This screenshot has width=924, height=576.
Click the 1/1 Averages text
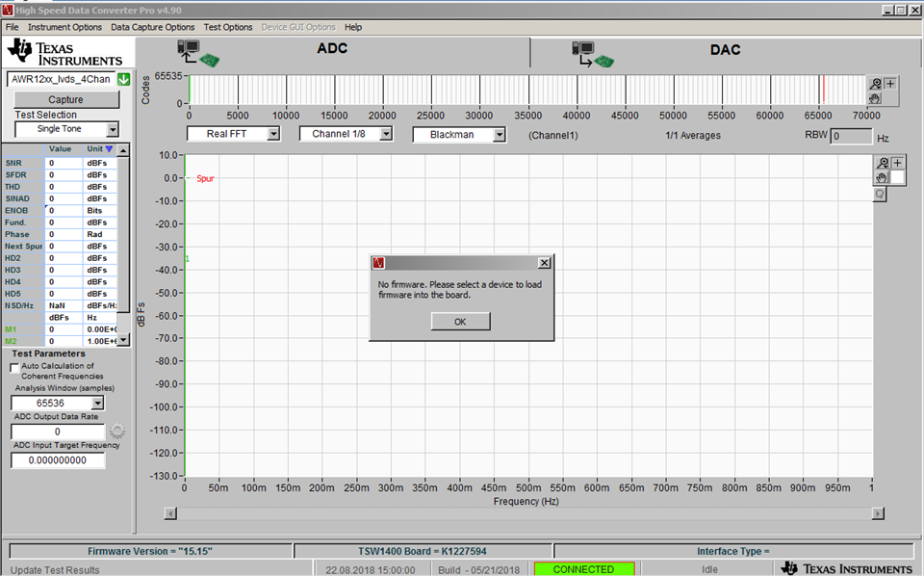click(x=693, y=136)
